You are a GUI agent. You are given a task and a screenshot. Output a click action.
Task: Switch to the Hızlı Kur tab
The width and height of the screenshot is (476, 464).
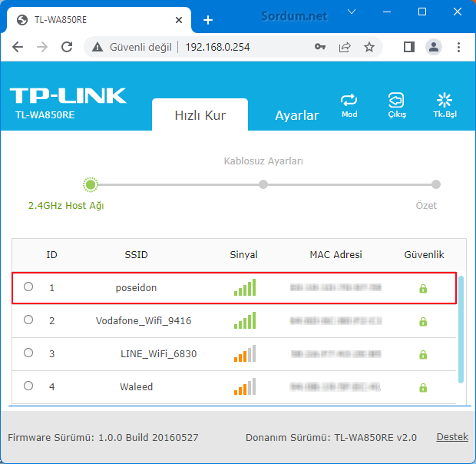[x=200, y=115]
